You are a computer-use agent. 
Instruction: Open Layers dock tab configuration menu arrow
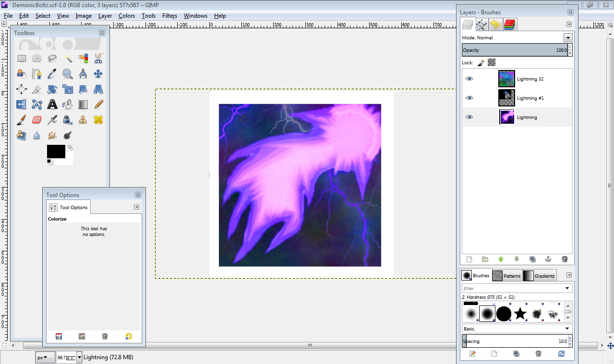pyautogui.click(x=569, y=24)
